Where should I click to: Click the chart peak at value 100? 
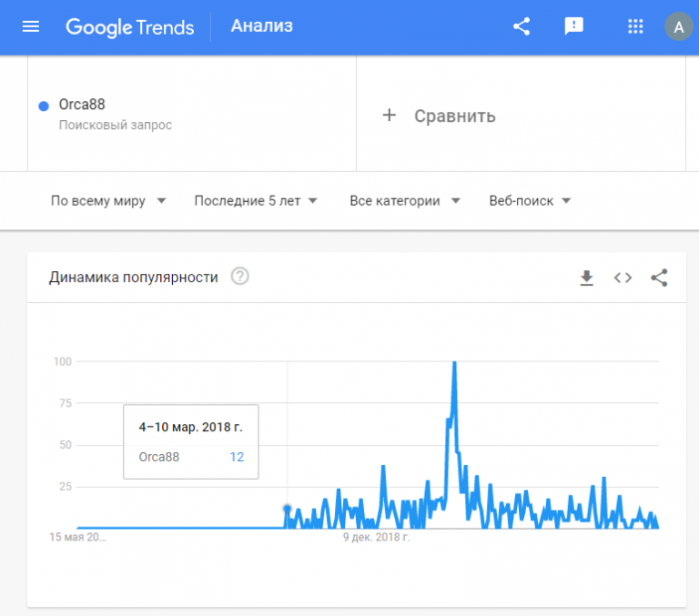coord(454,363)
